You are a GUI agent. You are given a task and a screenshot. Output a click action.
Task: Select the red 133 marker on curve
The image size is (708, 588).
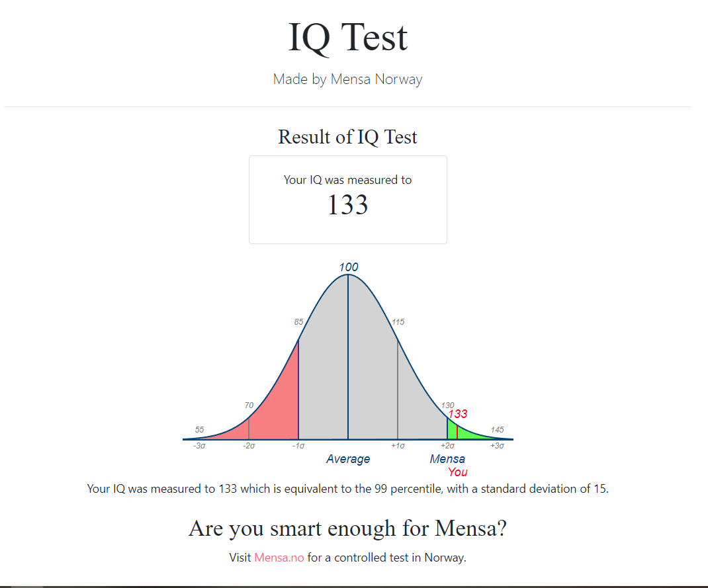[458, 414]
